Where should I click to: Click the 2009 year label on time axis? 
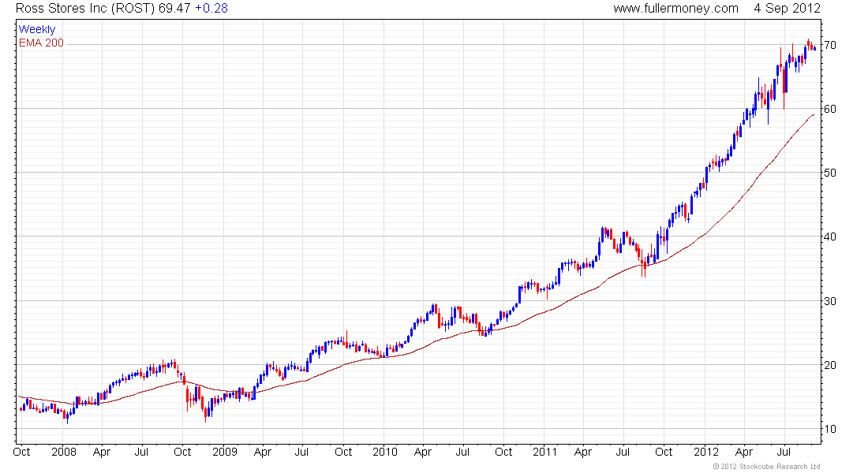click(x=225, y=452)
